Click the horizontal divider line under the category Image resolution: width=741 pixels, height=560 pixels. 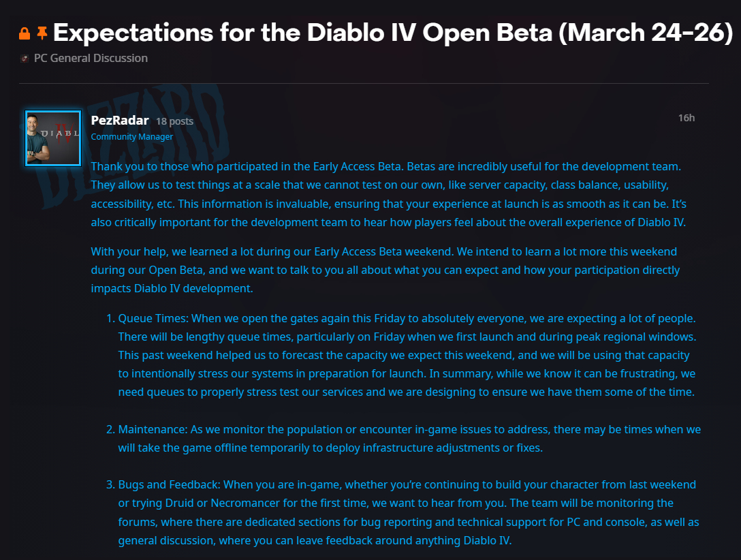click(x=364, y=84)
